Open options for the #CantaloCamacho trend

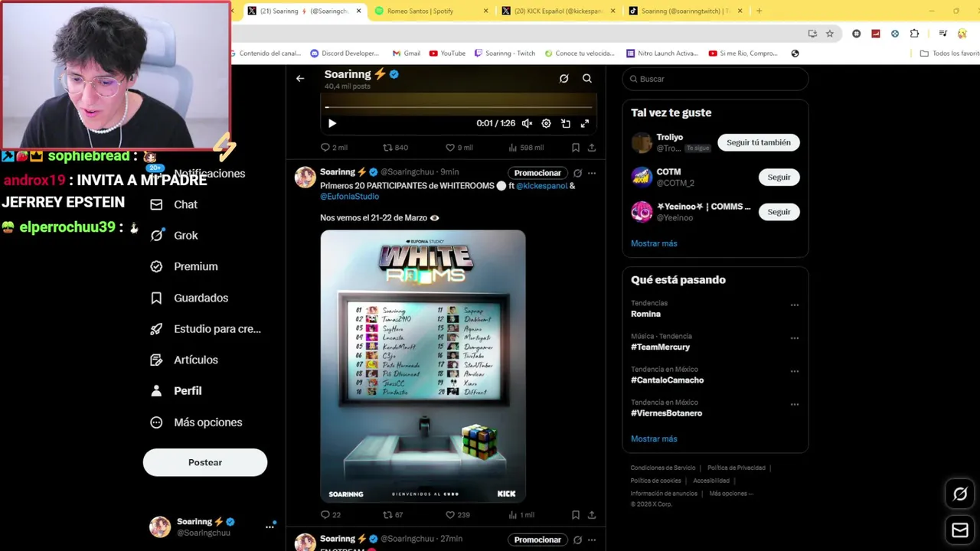click(795, 371)
